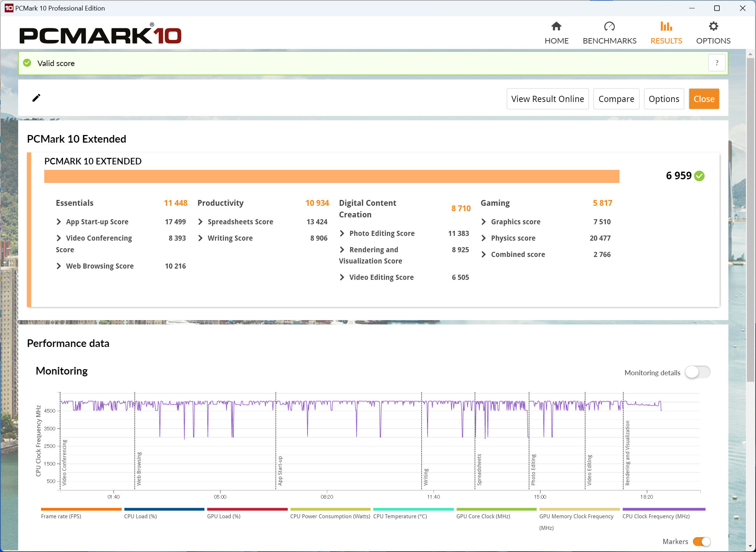Click the Results bar chart icon
Screen dimensions: 756x552
click(666, 26)
